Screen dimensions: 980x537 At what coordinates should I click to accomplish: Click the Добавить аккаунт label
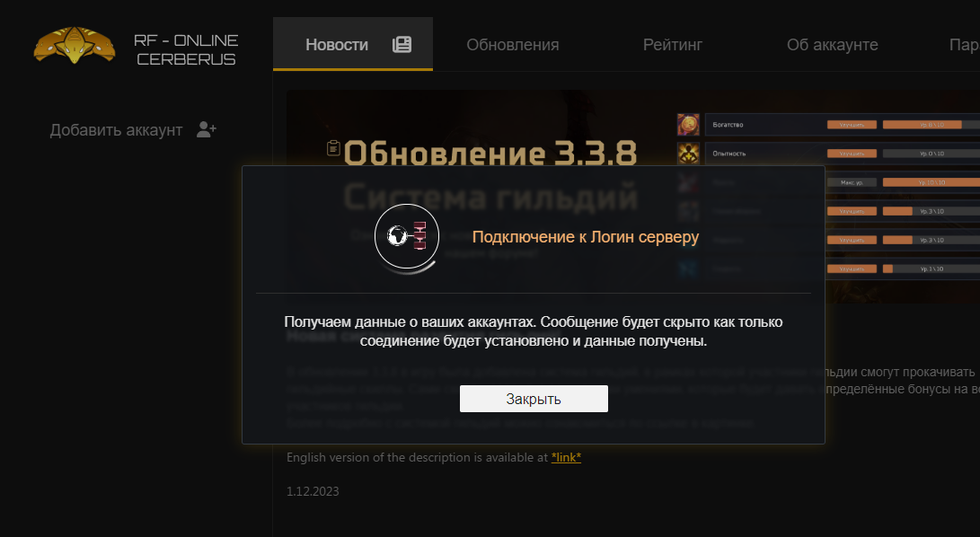116,130
